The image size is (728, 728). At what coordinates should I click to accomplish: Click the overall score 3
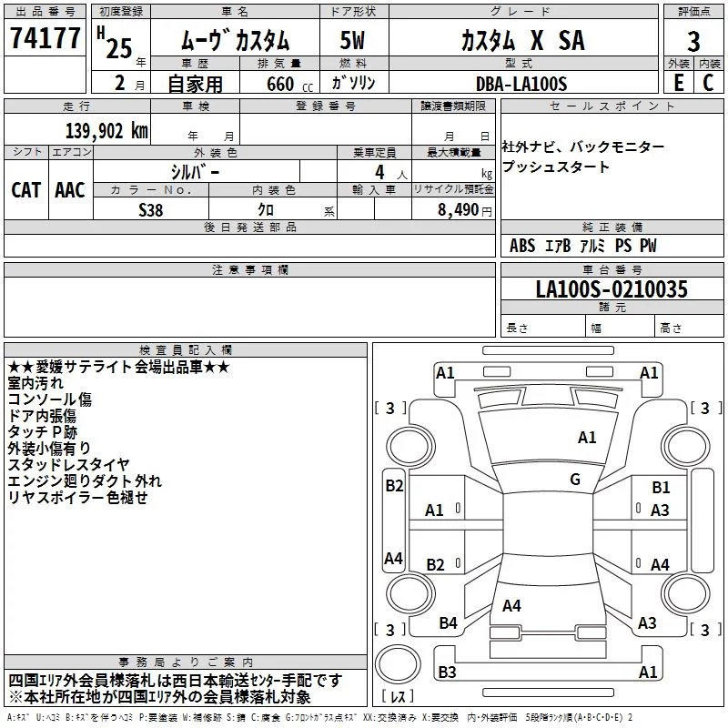point(693,42)
